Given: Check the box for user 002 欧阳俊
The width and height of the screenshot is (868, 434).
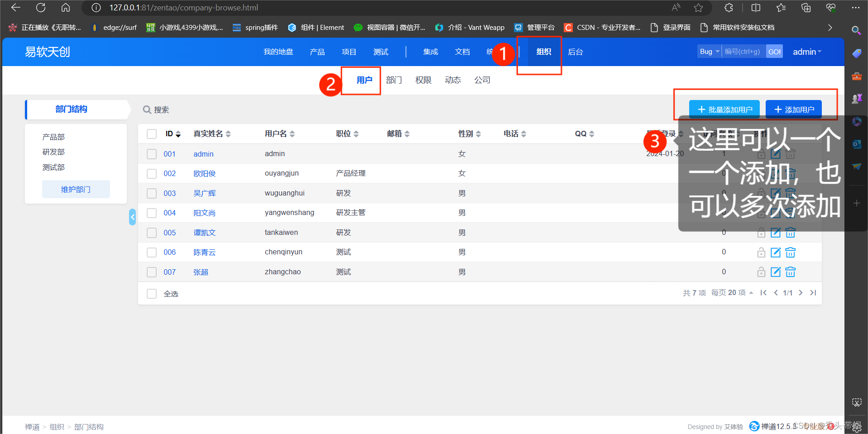Looking at the screenshot, I should (x=152, y=174).
